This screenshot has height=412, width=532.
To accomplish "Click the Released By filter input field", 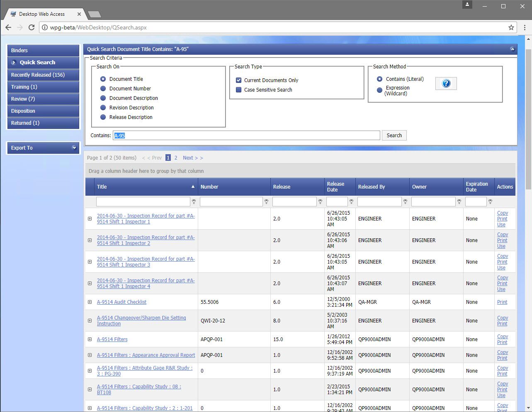I will click(379, 201).
